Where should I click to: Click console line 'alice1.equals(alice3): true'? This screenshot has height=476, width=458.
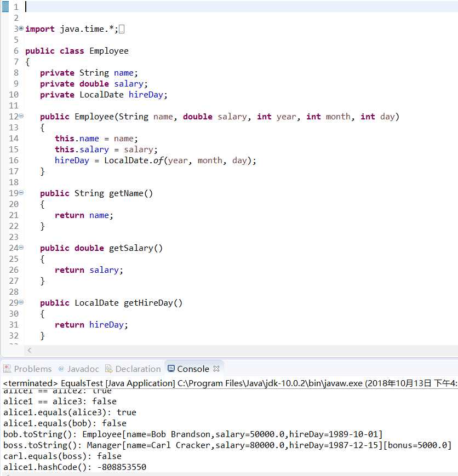pyautogui.click(x=70, y=412)
